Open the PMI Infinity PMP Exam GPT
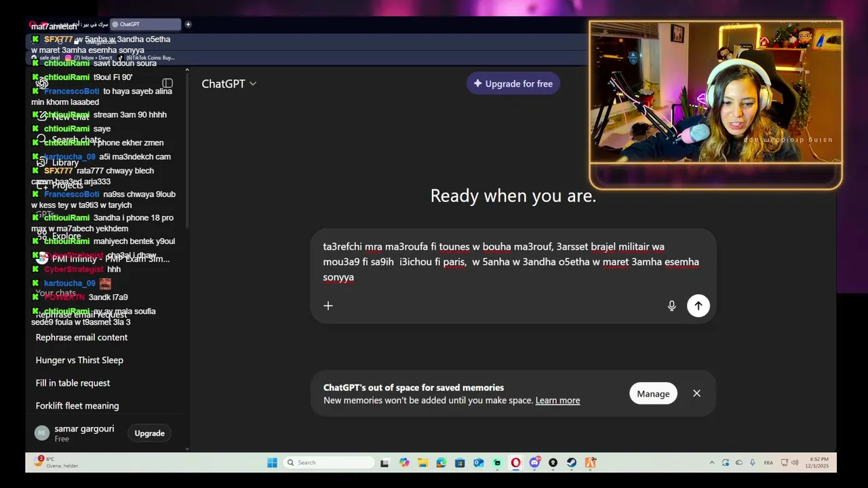 (x=103, y=258)
